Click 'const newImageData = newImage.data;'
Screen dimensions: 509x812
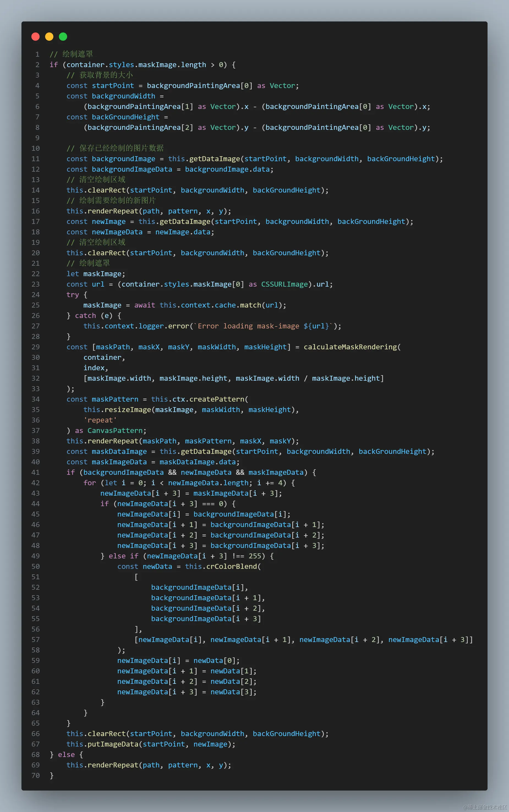coord(140,232)
